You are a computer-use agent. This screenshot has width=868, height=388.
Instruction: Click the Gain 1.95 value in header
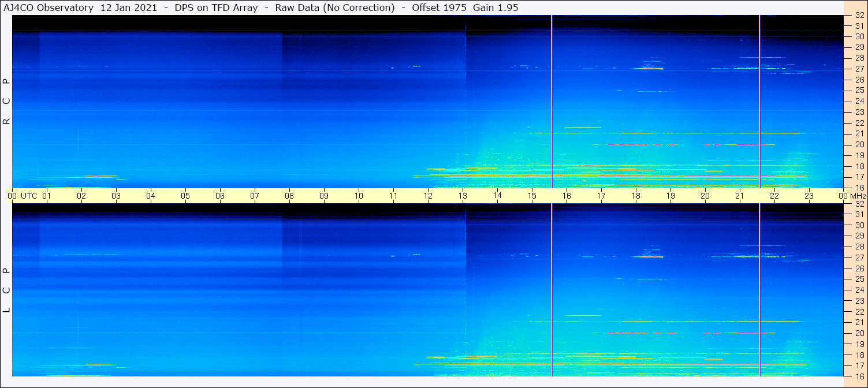[x=496, y=8]
